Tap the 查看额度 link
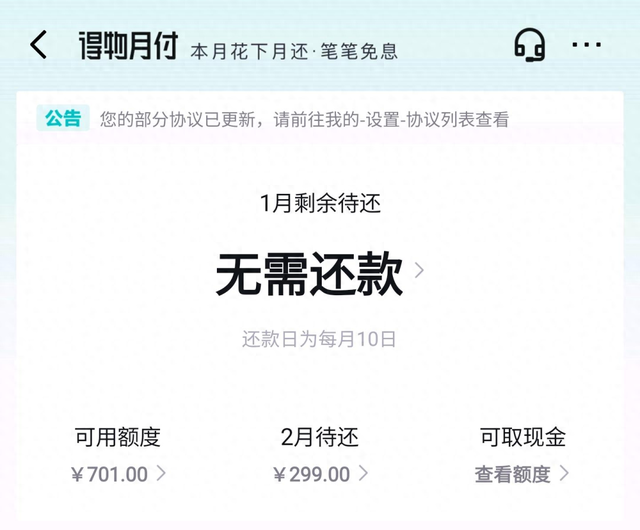Image resolution: width=640 pixels, height=530 pixels. 512,474
